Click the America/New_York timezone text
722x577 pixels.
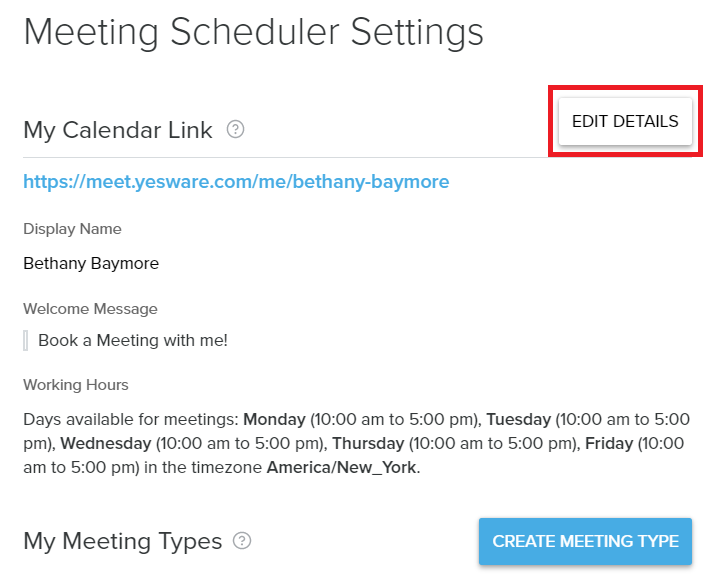[x=342, y=467]
